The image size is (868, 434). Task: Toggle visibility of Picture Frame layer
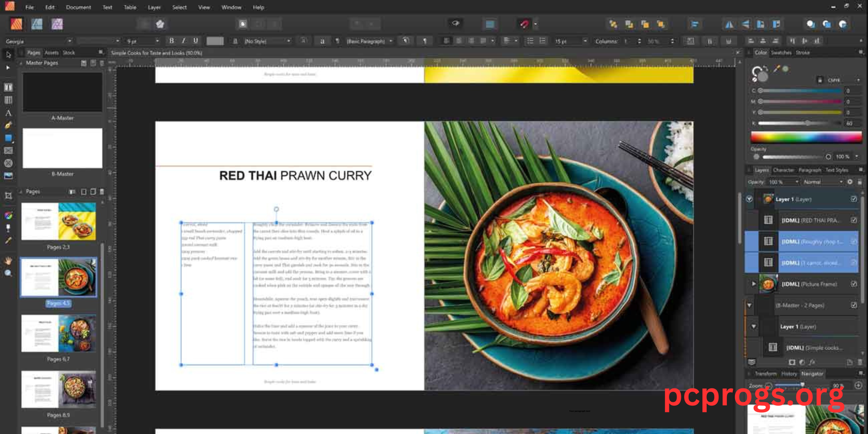click(854, 284)
